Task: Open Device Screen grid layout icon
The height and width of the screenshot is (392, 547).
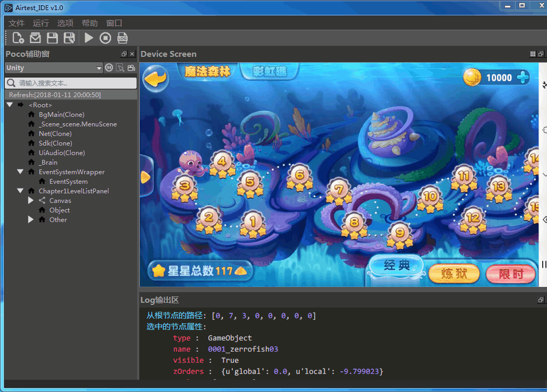Action: (533, 54)
